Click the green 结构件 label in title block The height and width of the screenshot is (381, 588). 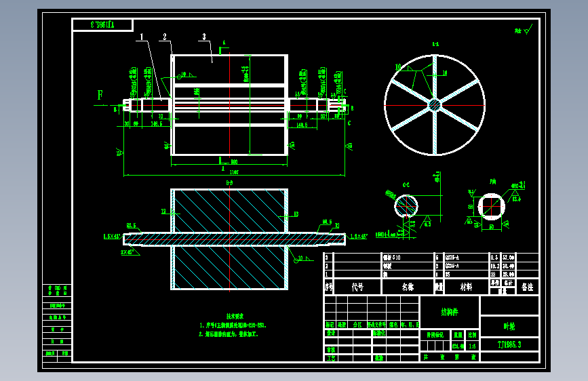tap(449, 312)
